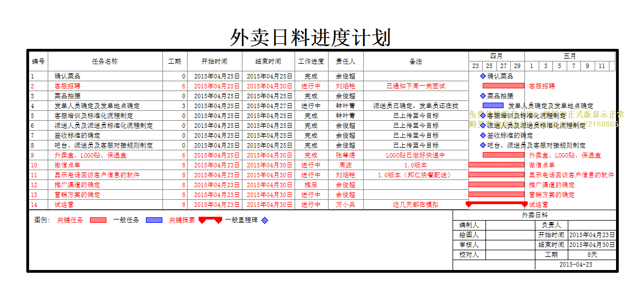The image size is (644, 298).
Task: Click the blue 一般任务 legend swatch
Action: coord(154,220)
